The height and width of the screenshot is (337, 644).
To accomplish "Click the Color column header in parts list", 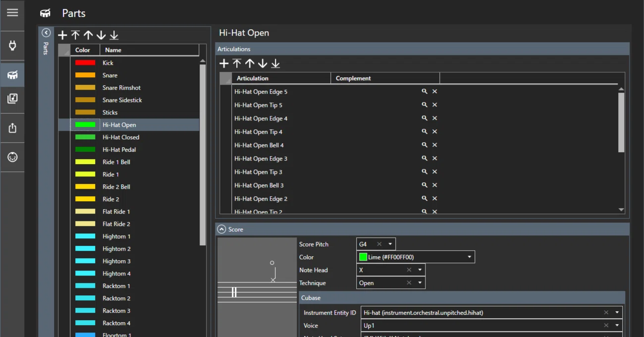I will [x=85, y=50].
